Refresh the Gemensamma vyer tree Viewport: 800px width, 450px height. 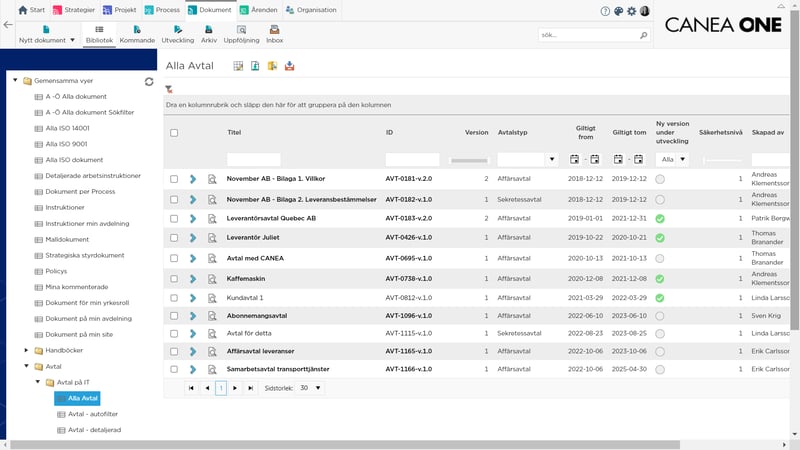coord(149,82)
